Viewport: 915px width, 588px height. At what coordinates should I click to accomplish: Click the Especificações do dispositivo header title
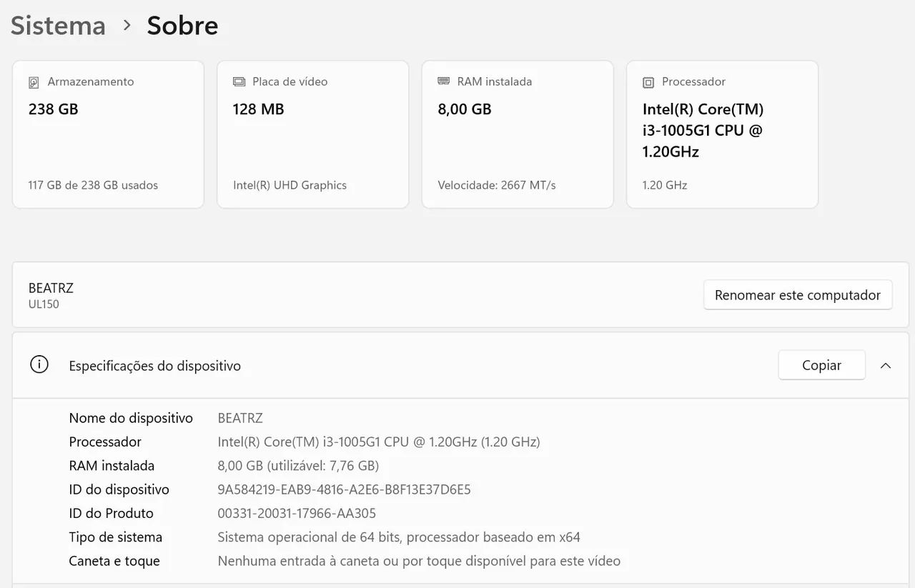154,366
